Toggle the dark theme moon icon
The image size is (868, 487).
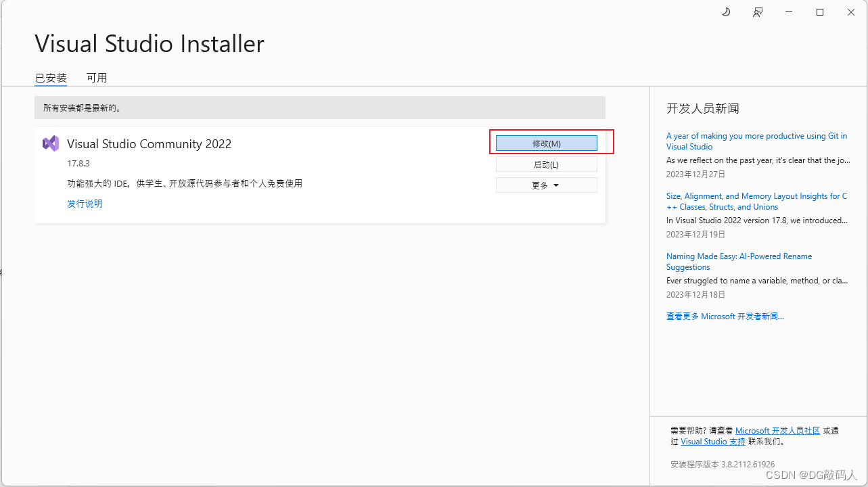tap(727, 12)
